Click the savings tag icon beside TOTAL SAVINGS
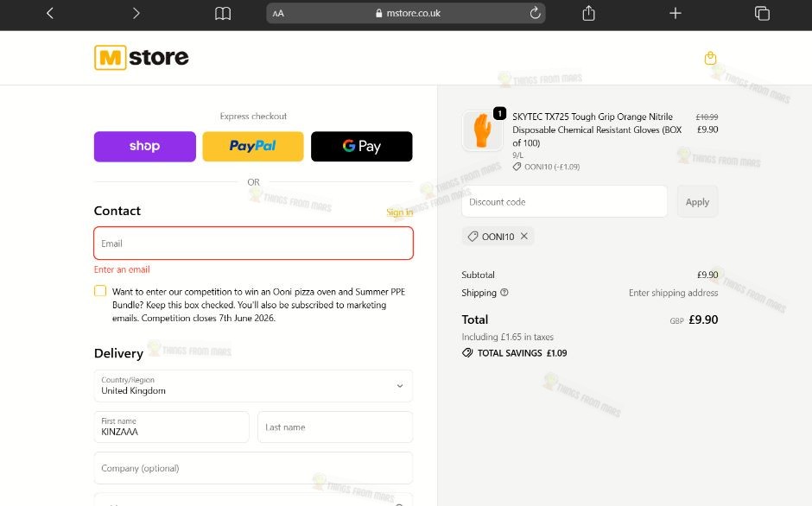Viewport: 812px width, 506px height. pyautogui.click(x=467, y=353)
